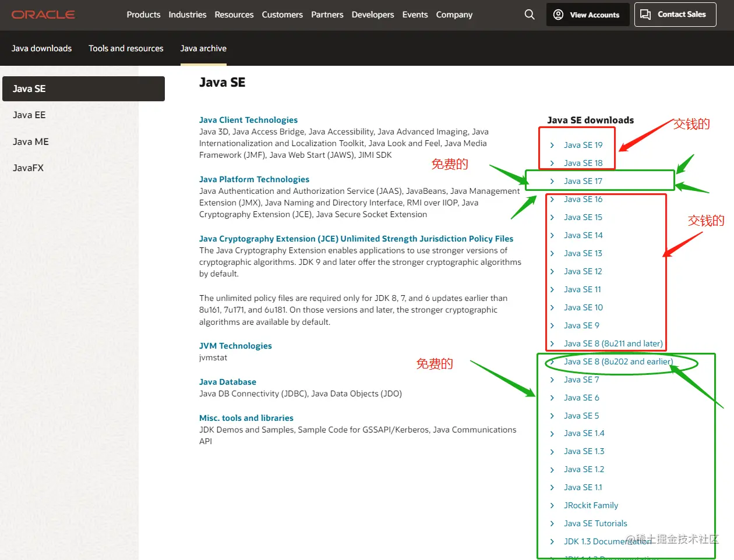Open the Industries menu
The width and height of the screenshot is (734, 560).
pyautogui.click(x=188, y=15)
